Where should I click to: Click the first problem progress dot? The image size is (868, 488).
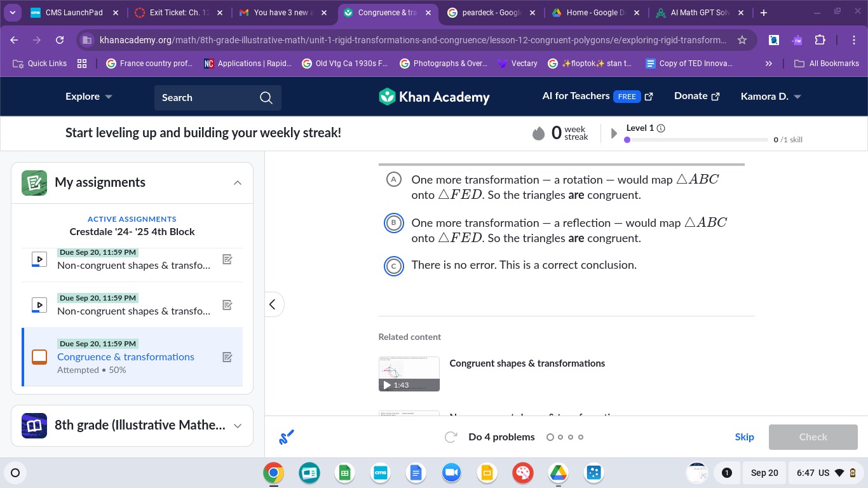point(550,437)
